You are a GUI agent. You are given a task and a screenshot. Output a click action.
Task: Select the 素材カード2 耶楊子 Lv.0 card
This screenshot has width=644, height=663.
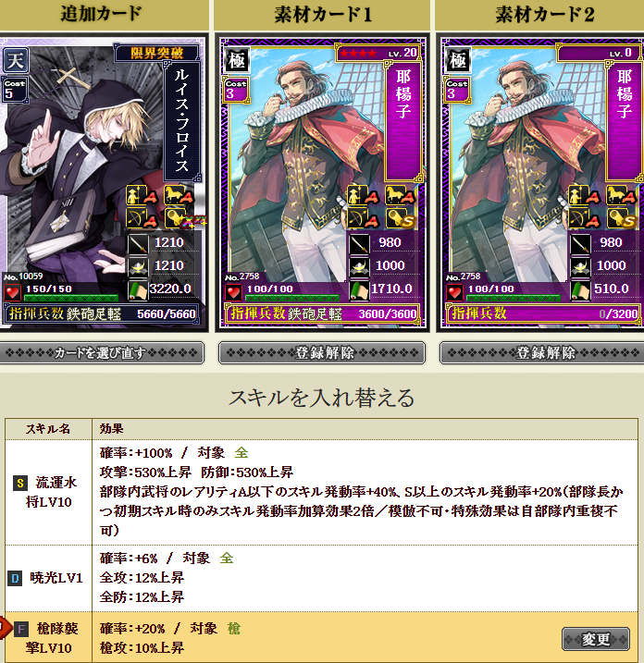point(541,183)
